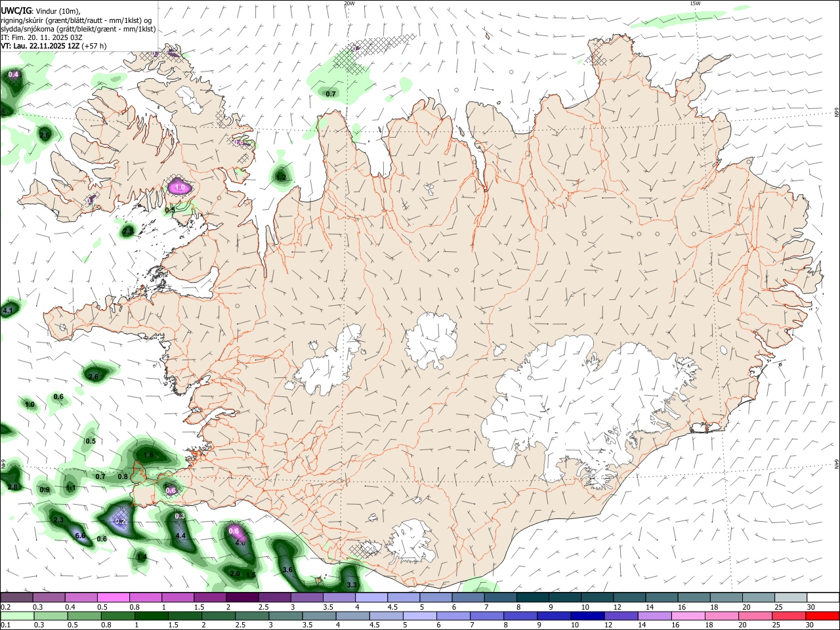Image resolution: width=840 pixels, height=630 pixels.
Task: Select the bright pink legend swatch labeled 0.5
Action: tap(114, 597)
